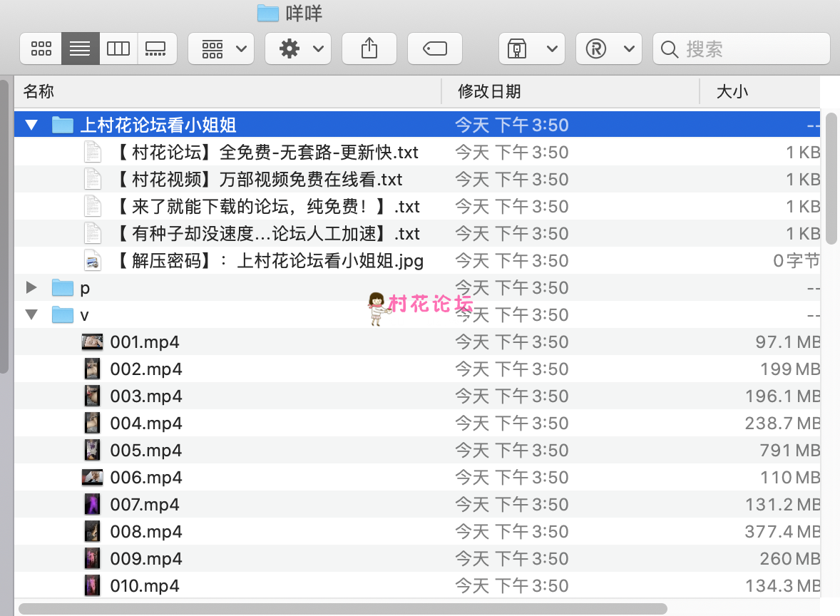Image resolution: width=840 pixels, height=616 pixels.
Task: Select list view mode button
Action: [x=80, y=48]
